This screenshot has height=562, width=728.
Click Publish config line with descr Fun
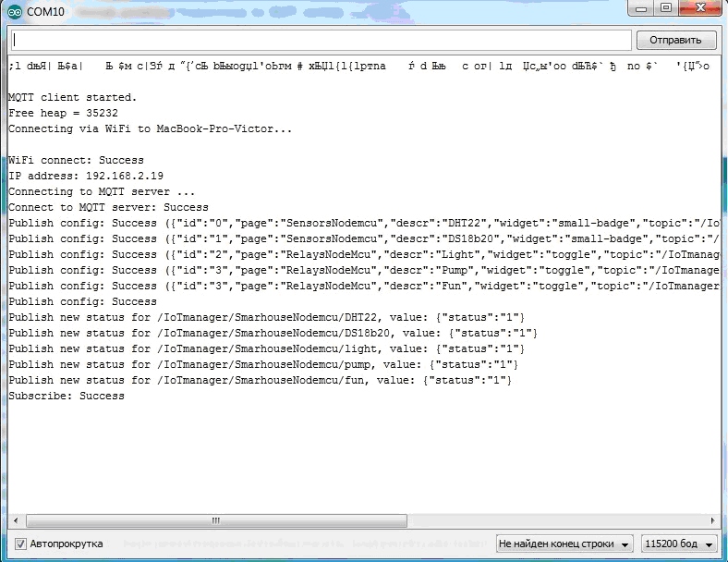point(363,287)
